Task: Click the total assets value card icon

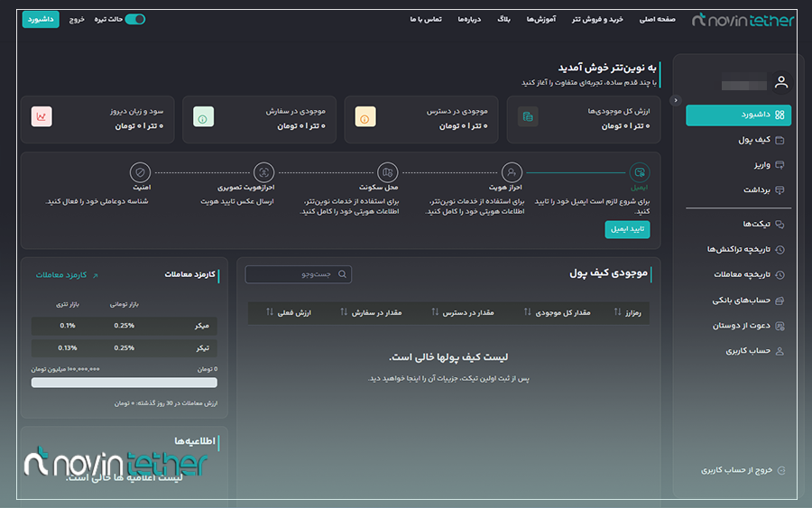Action: [528, 116]
